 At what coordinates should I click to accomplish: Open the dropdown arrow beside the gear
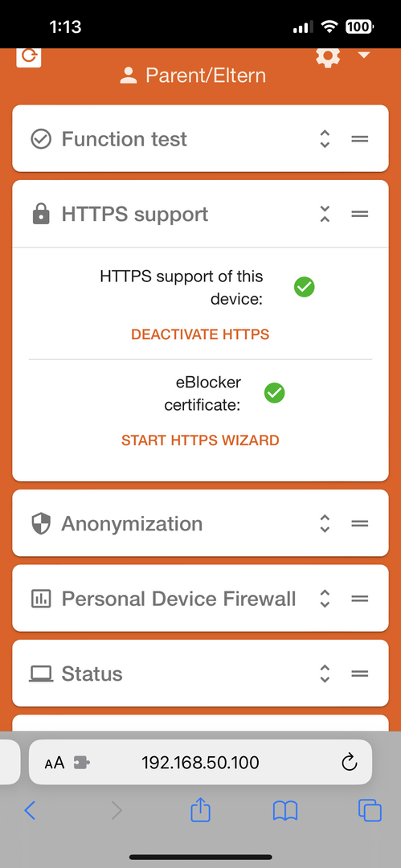click(x=364, y=55)
